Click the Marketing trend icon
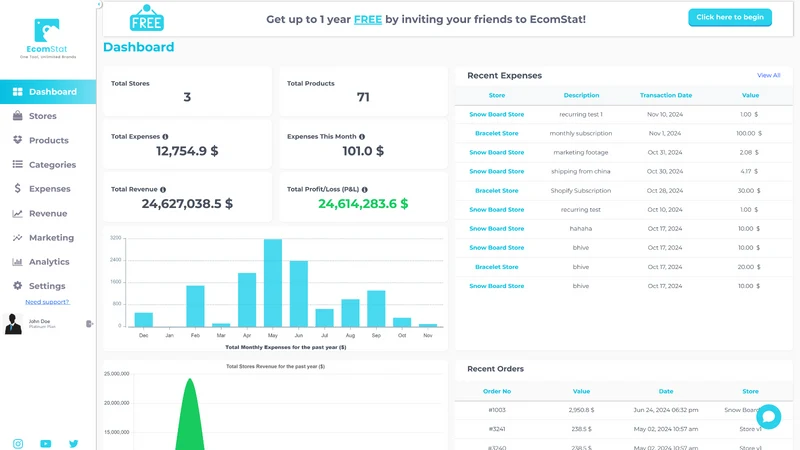 coord(17,238)
